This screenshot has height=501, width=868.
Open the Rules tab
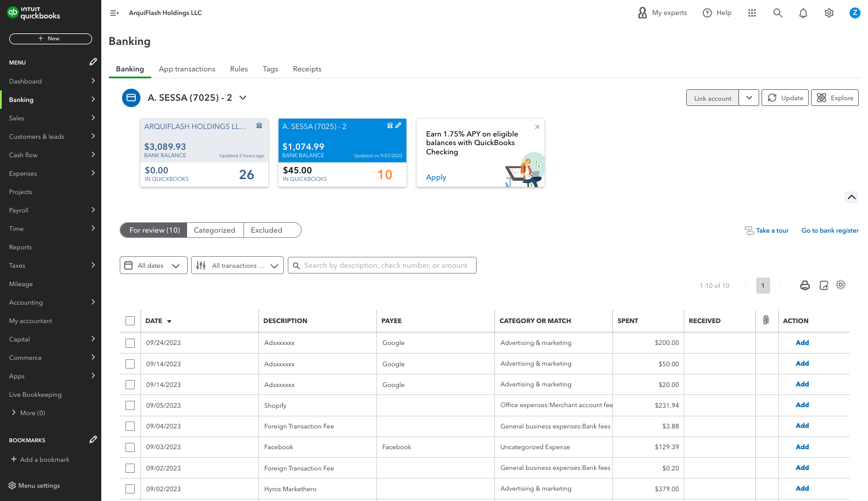tap(239, 69)
